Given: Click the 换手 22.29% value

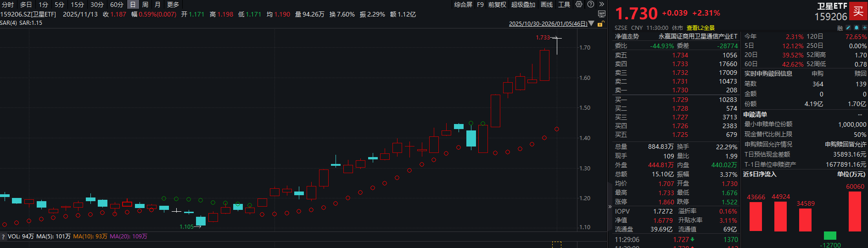Looking at the screenshot, I should coord(726,147).
